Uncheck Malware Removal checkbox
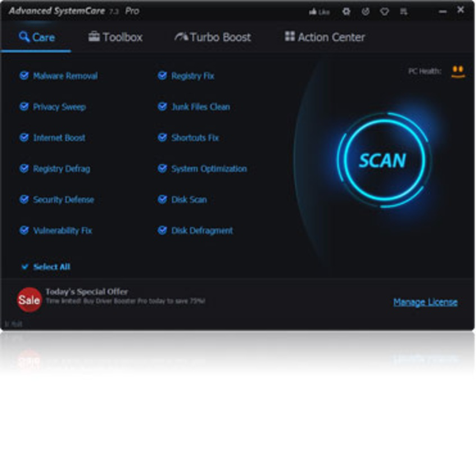Image resolution: width=476 pixels, height=449 pixels. (x=24, y=75)
